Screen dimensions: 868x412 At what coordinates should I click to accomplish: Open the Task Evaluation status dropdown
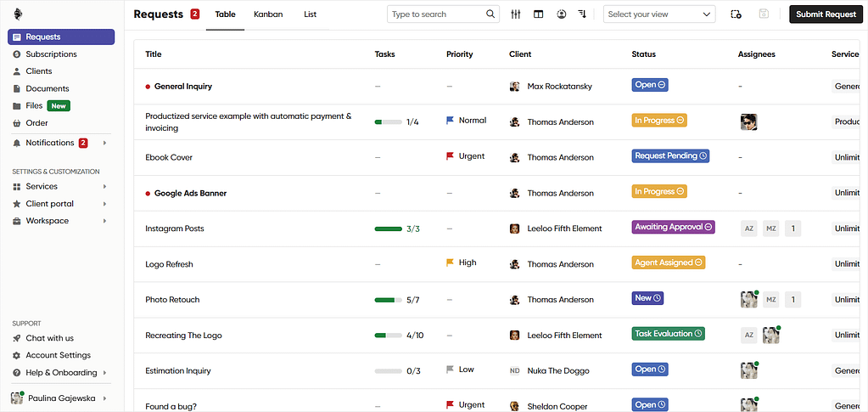coord(668,333)
